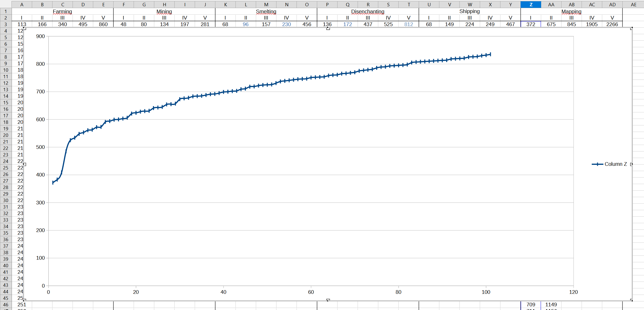The height and width of the screenshot is (310, 644).
Task: Select cell containing 157
Action: pos(266,24)
